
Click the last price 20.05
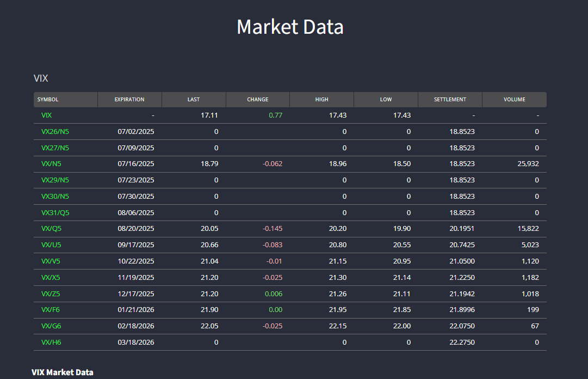209,229
